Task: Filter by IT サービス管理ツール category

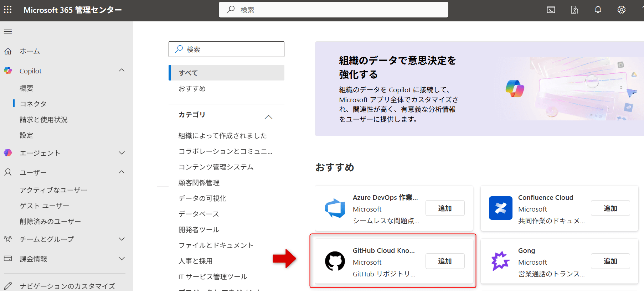Action: [x=213, y=277]
